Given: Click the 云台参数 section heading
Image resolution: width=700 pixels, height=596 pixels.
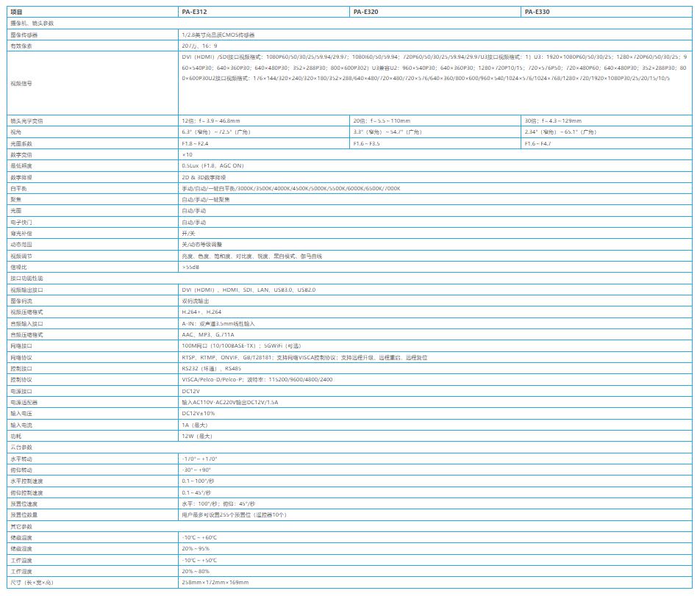Looking at the screenshot, I should [x=21, y=448].
